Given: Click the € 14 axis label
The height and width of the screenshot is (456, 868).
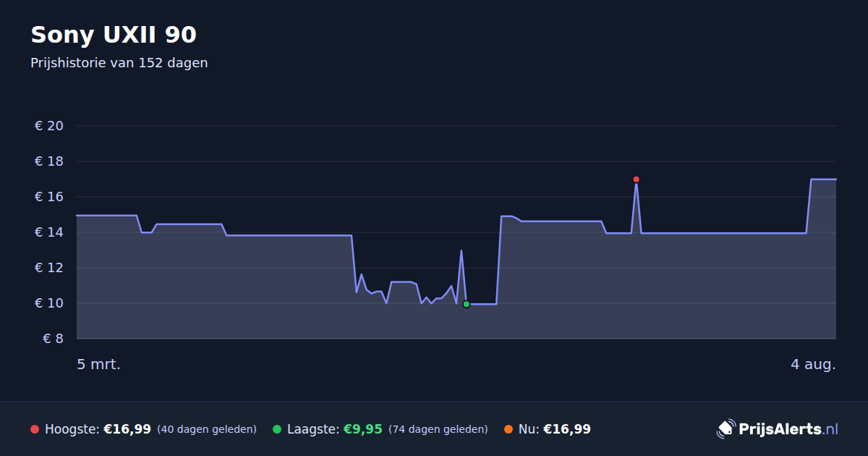Looking at the screenshot, I should point(49,232).
